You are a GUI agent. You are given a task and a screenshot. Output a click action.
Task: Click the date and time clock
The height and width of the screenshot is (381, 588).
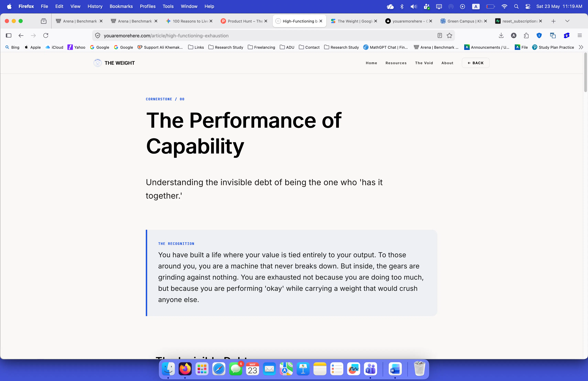[x=559, y=6]
